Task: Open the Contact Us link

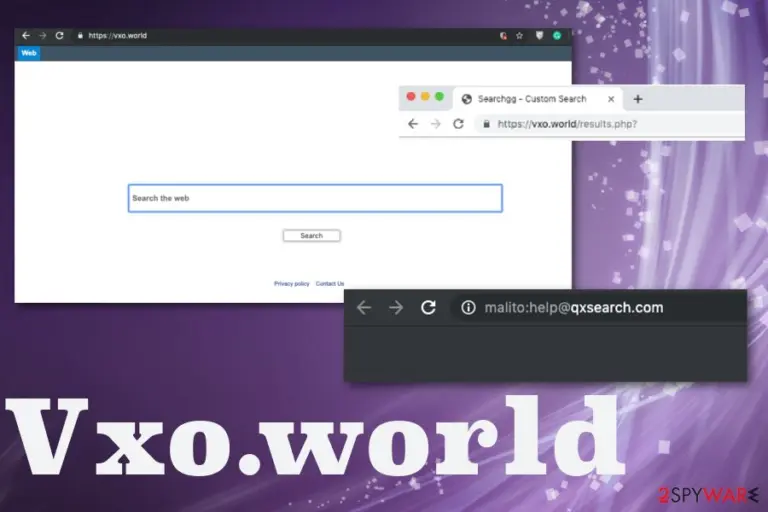Action: [x=330, y=284]
